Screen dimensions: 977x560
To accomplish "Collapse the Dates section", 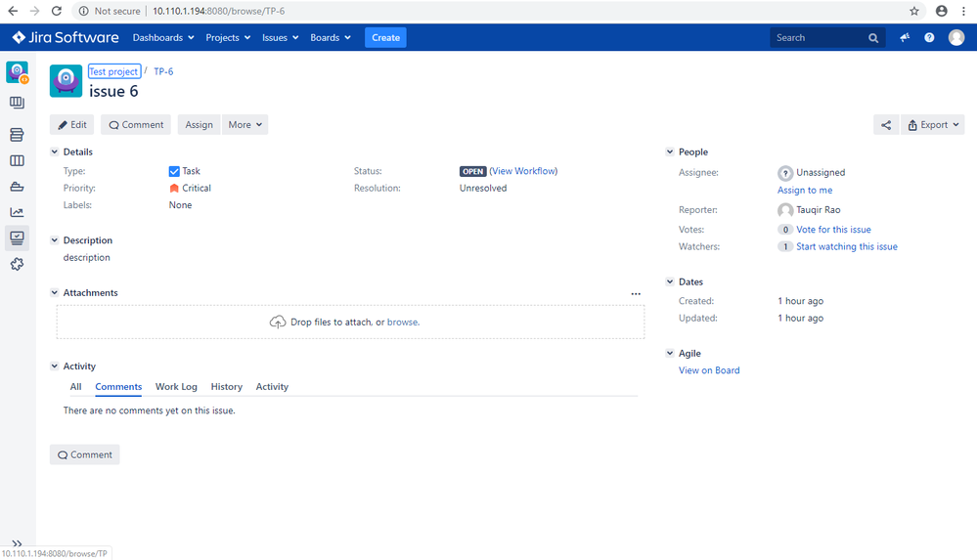I will pos(670,281).
